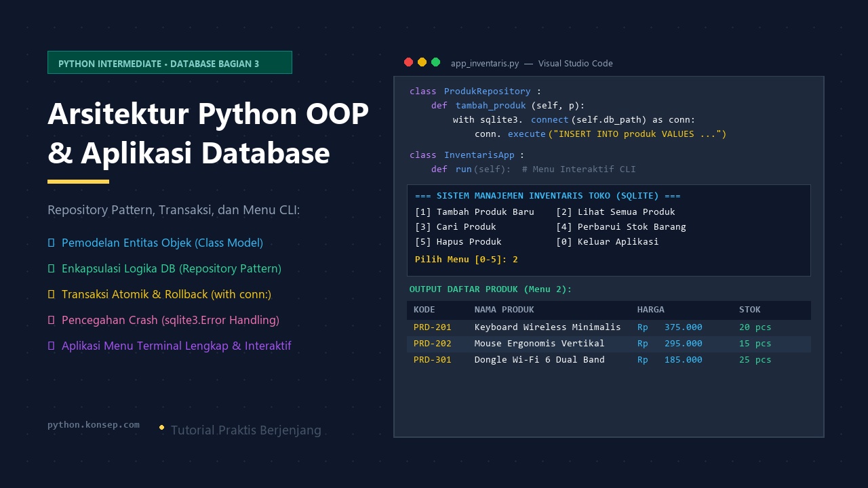Click product name 'Keyboard Wireless Minimalis'
The height and width of the screenshot is (488, 868).
click(x=548, y=327)
